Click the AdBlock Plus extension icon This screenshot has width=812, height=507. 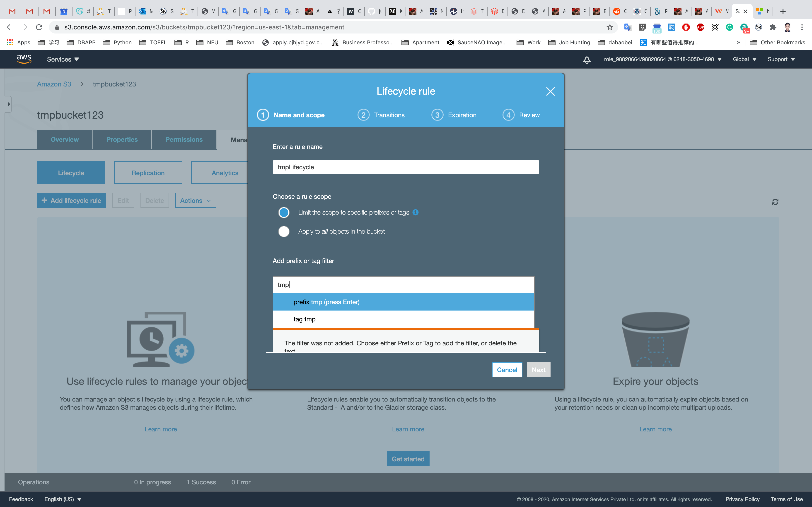700,27
